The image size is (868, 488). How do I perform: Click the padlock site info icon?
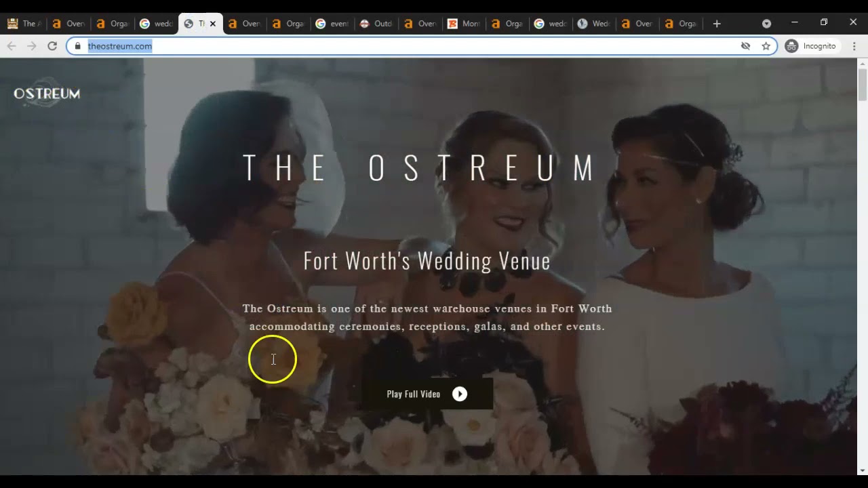coord(78,46)
